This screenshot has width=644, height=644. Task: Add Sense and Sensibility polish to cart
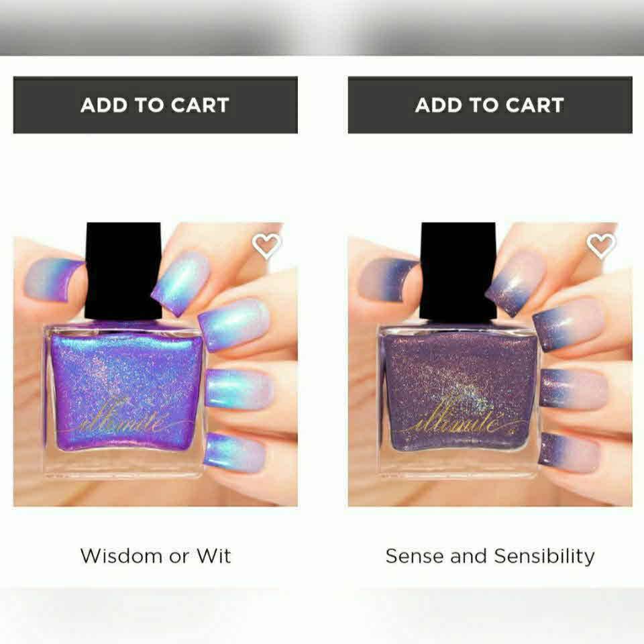point(490,105)
